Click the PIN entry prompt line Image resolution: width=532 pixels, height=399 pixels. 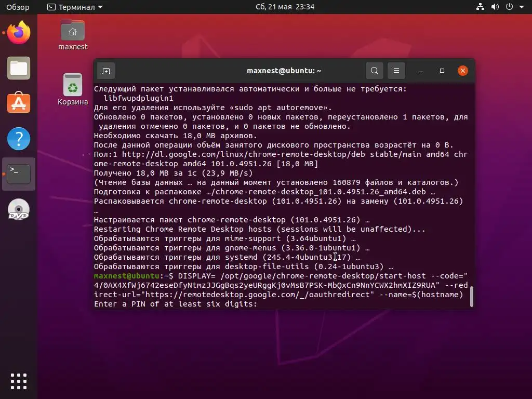[176, 304]
